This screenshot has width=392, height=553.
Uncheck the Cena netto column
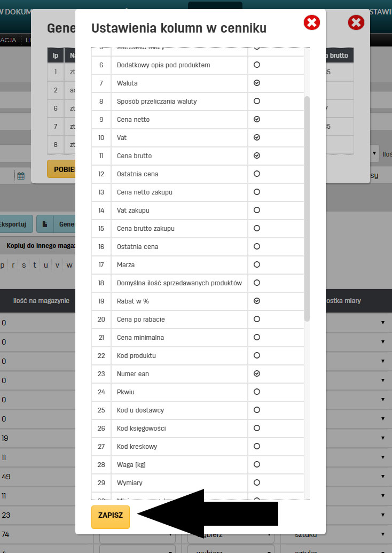[x=257, y=120]
